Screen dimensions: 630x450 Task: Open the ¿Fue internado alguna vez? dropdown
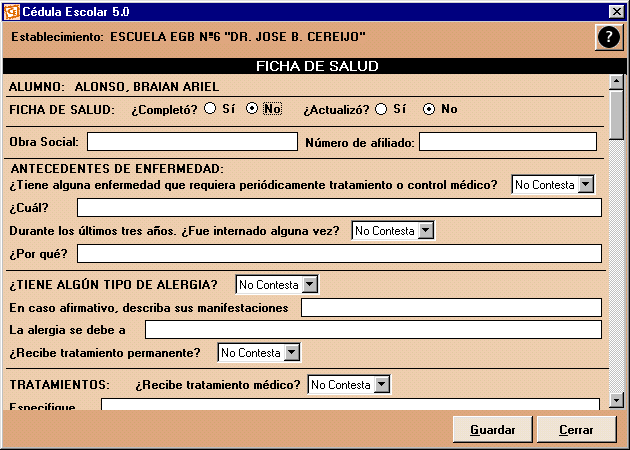(x=426, y=231)
